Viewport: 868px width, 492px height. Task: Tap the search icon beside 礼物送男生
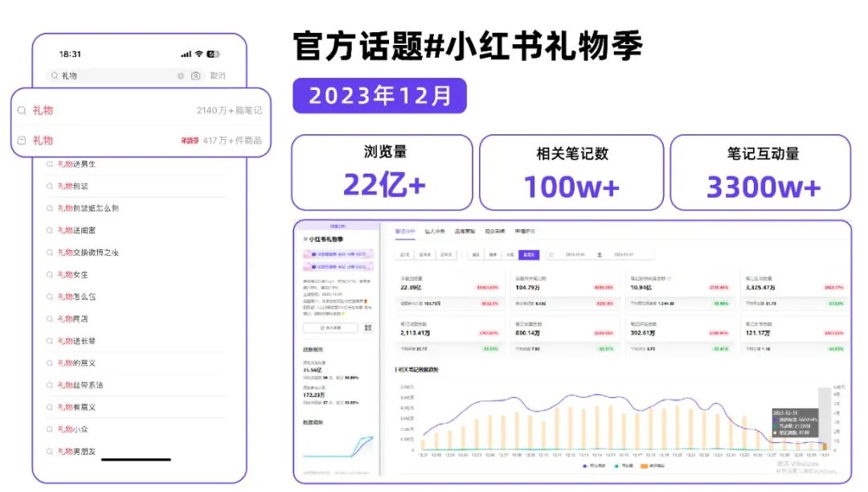50,164
